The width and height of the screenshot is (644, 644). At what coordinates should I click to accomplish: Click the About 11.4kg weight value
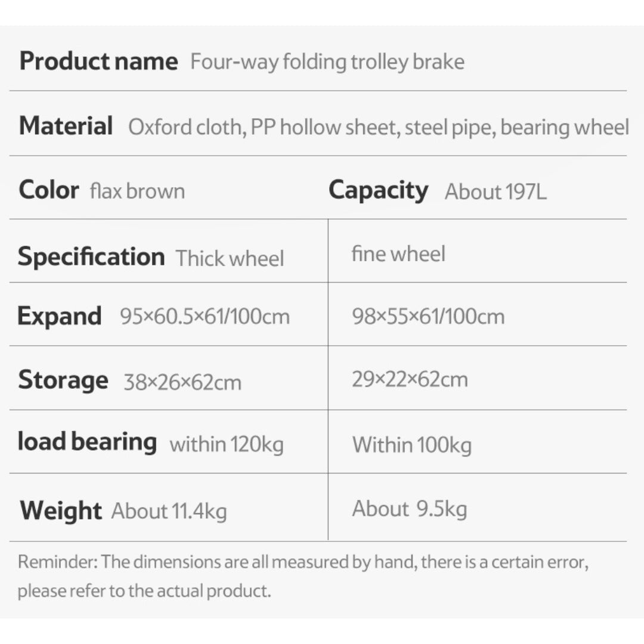169,512
